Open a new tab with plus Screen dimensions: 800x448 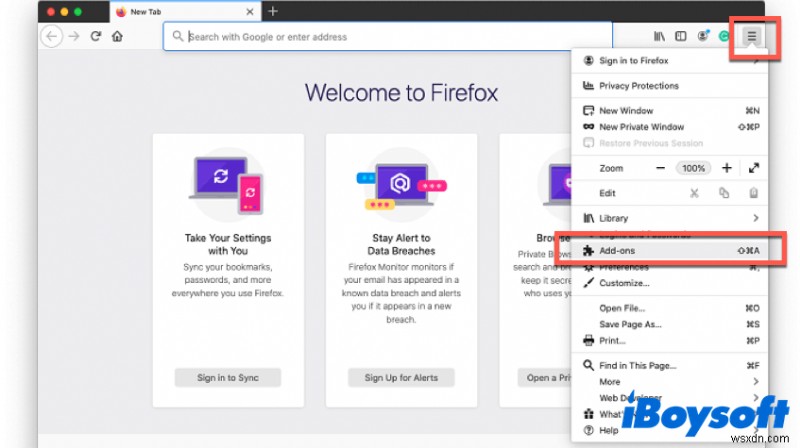273,11
